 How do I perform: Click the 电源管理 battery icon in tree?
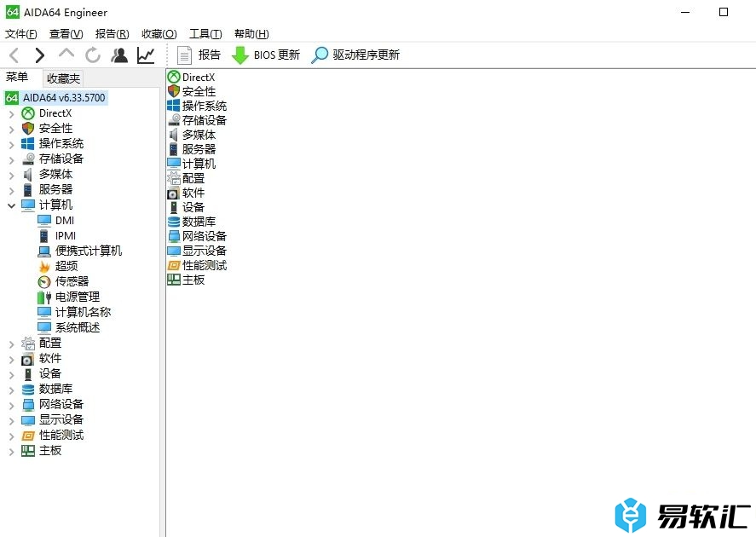(44, 297)
